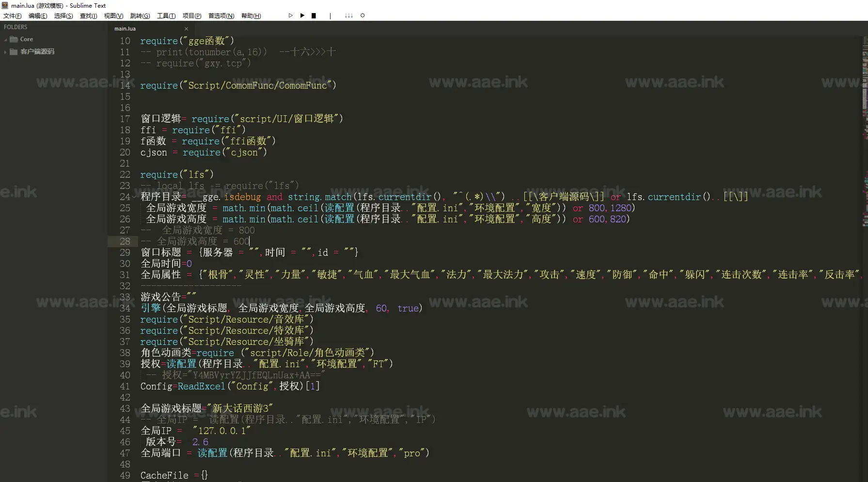Click require("gge函数") on line 10

[187, 41]
